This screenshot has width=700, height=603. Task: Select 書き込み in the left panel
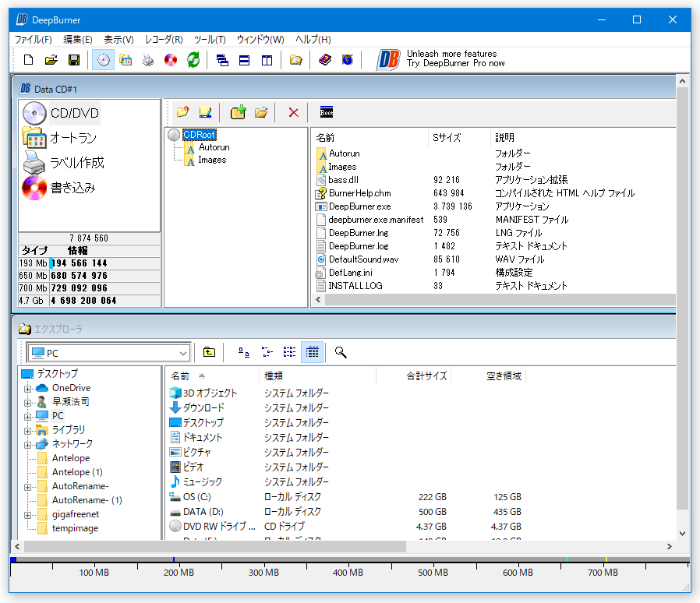click(x=59, y=188)
